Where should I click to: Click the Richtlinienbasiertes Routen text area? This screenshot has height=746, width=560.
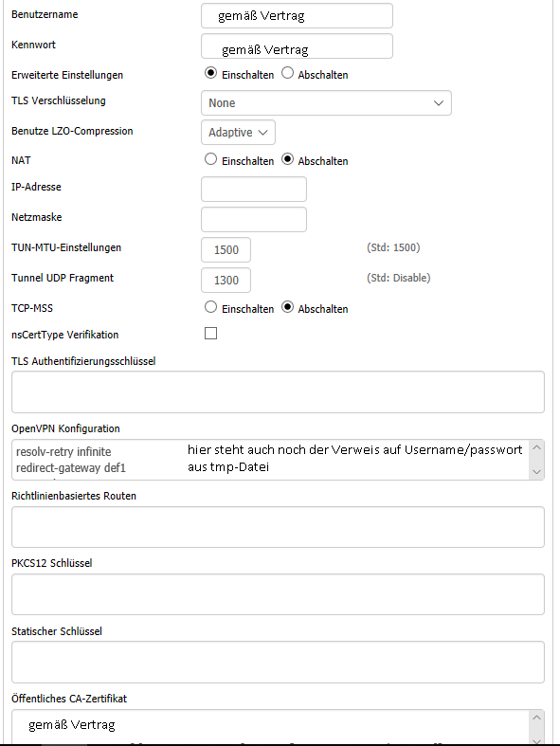278,527
